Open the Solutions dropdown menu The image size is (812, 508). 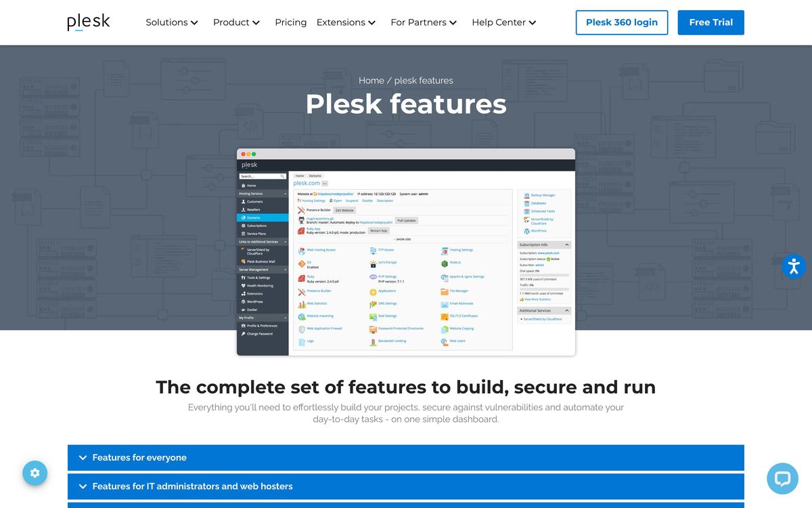[172, 22]
